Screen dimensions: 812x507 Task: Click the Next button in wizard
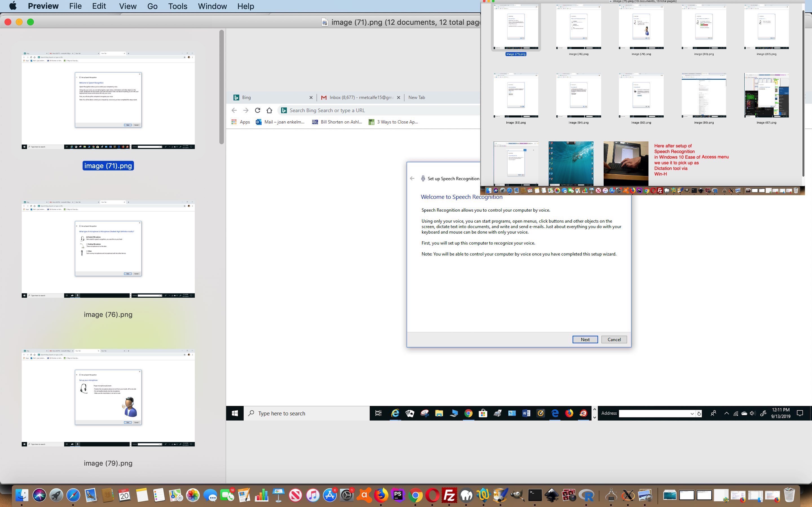[x=585, y=340]
